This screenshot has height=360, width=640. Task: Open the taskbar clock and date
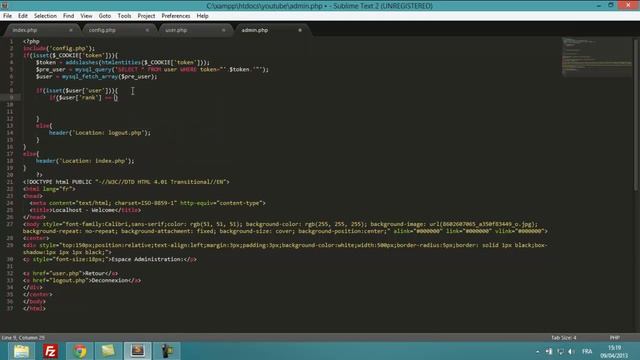[614, 351]
